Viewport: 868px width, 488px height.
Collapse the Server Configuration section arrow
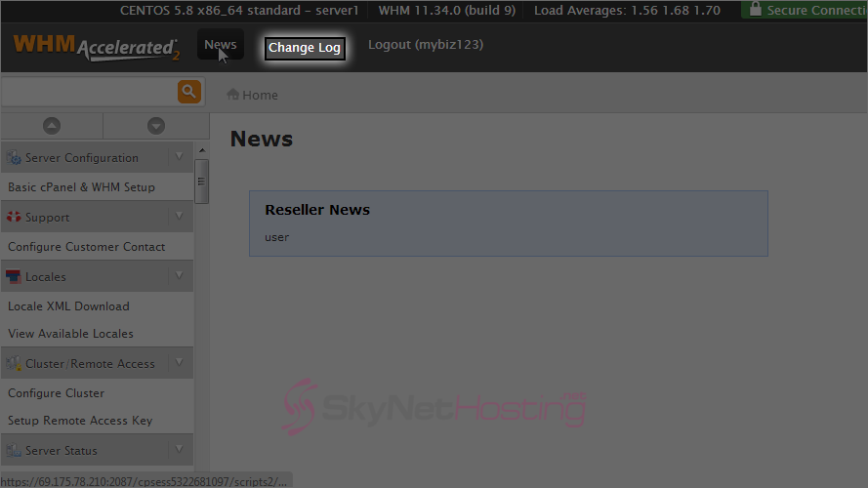pos(180,156)
